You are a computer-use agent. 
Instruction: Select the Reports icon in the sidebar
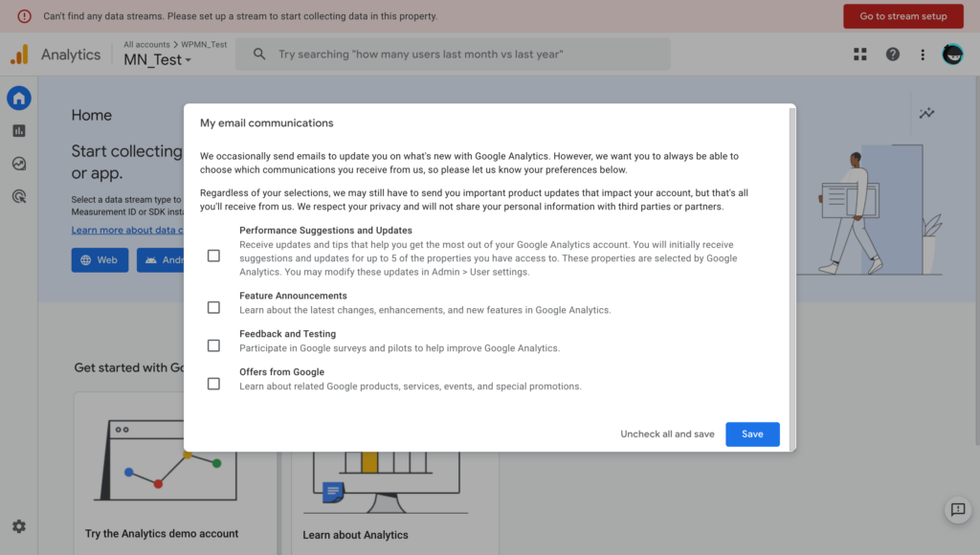click(x=18, y=130)
